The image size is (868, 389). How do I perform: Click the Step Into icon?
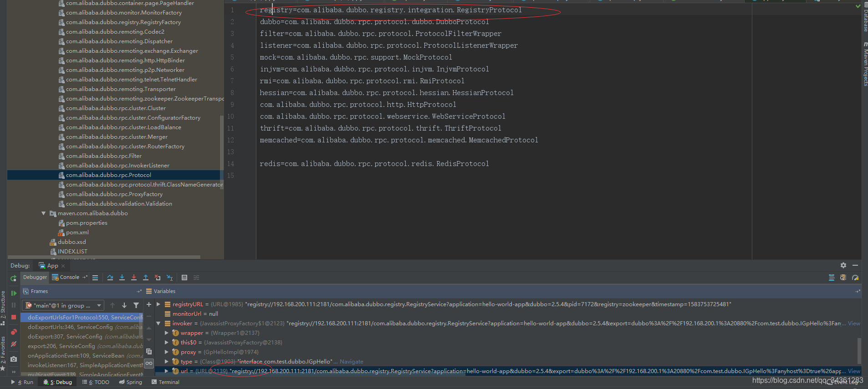(122, 278)
